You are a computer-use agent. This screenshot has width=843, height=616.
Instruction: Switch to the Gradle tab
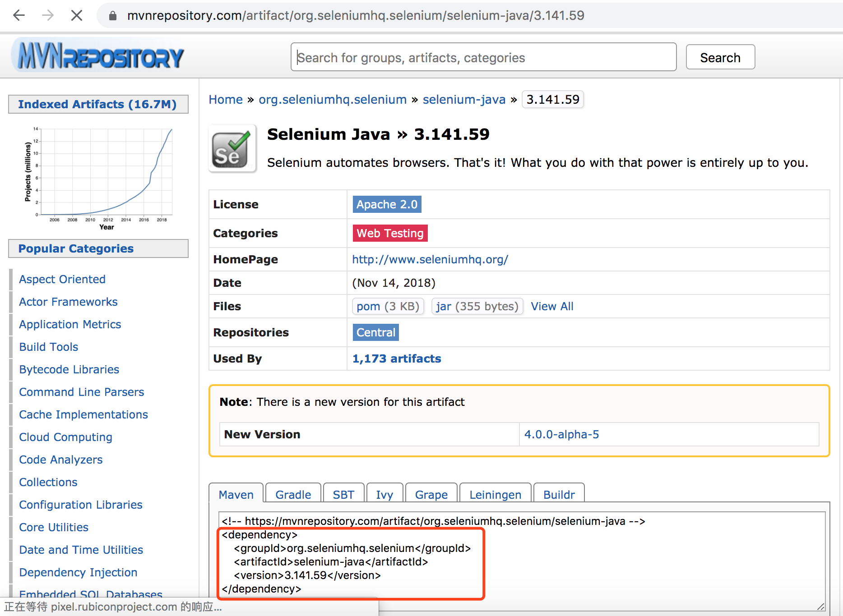[x=293, y=494]
